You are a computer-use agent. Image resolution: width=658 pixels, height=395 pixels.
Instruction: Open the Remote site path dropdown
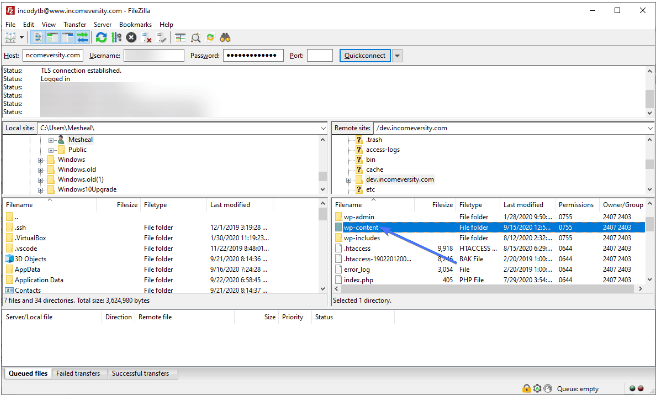(650, 128)
